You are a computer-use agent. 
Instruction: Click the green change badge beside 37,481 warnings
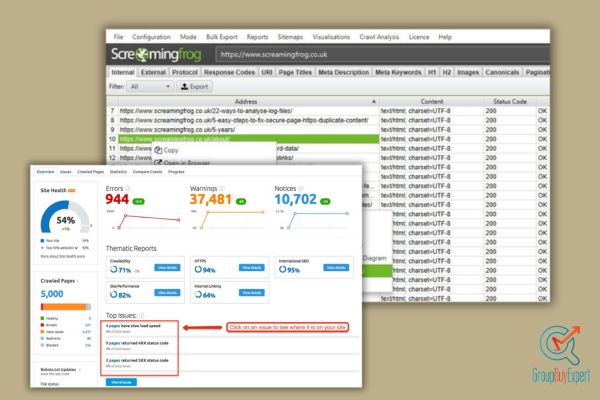pyautogui.click(x=241, y=201)
